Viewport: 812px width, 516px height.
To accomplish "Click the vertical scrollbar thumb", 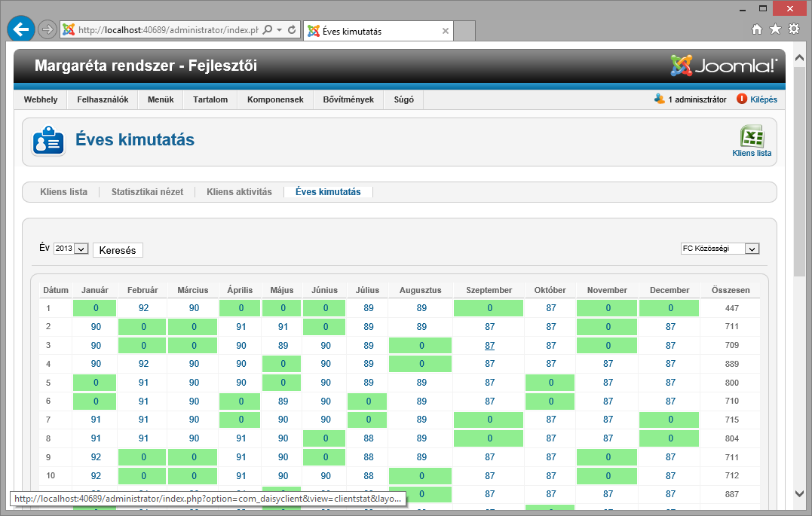I will pyautogui.click(x=799, y=171).
